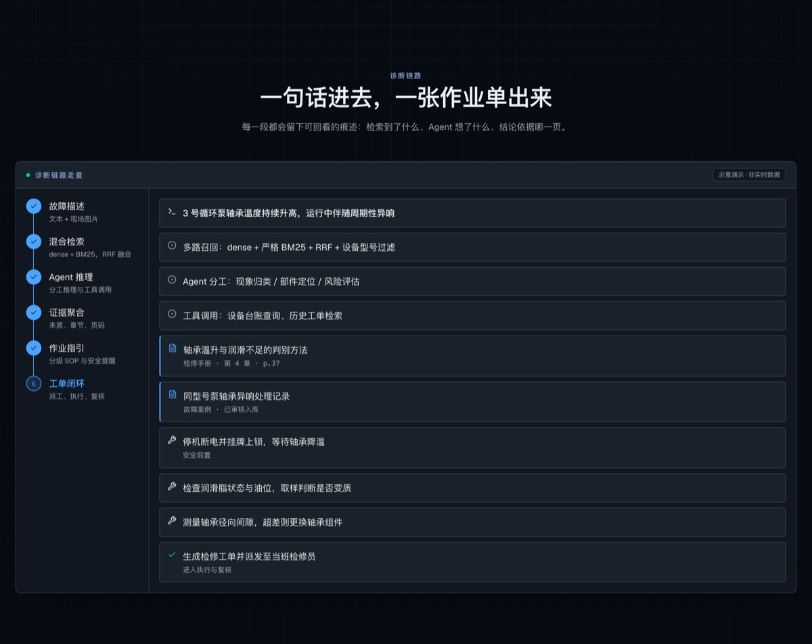Click the 分工推理与工具调用 subtitle
The height and width of the screenshot is (644, 812).
tap(80, 290)
